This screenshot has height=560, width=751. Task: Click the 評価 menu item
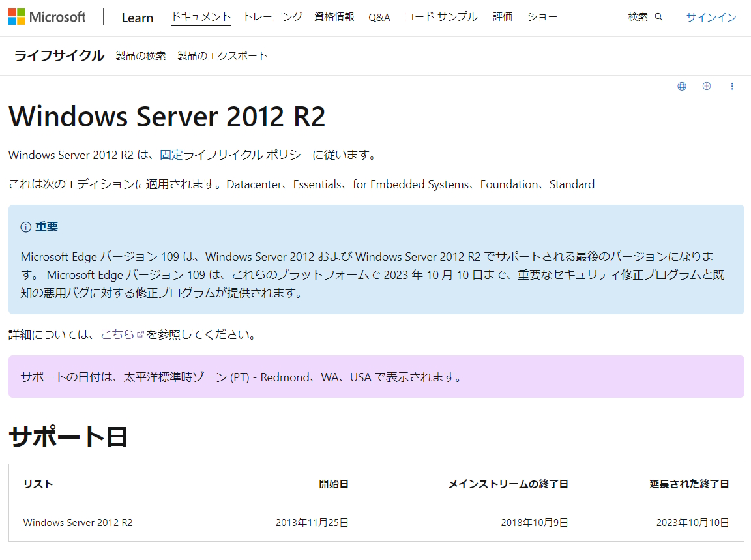[503, 16]
